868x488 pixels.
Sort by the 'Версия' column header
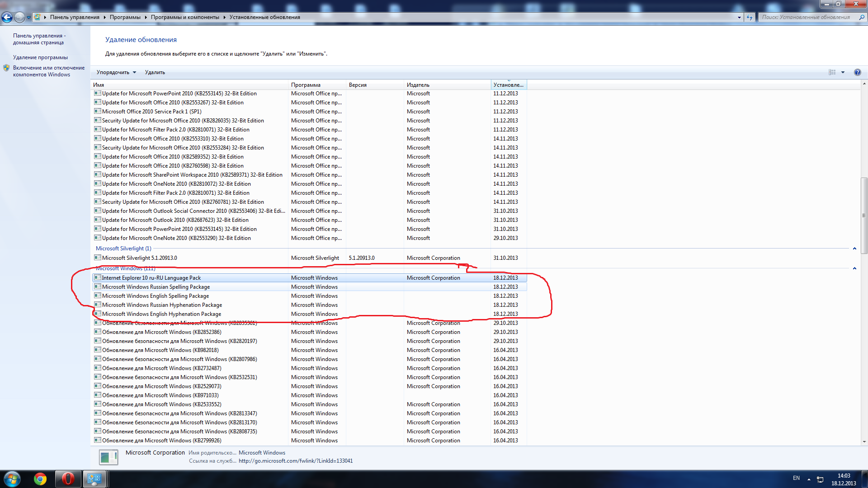coord(375,85)
